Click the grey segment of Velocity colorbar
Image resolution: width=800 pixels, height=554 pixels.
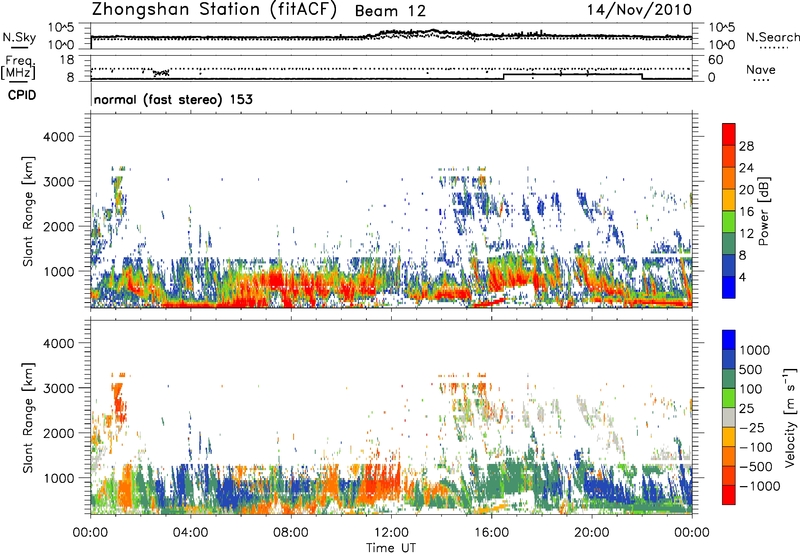[x=729, y=418]
